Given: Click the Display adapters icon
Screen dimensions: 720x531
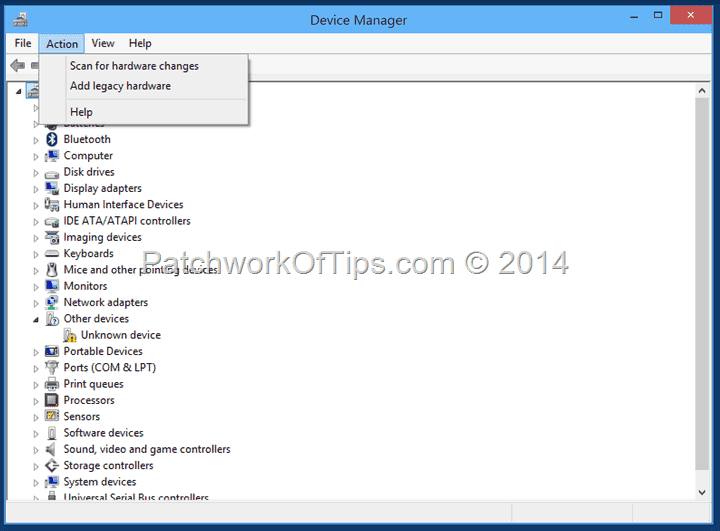Looking at the screenshot, I should [x=52, y=188].
